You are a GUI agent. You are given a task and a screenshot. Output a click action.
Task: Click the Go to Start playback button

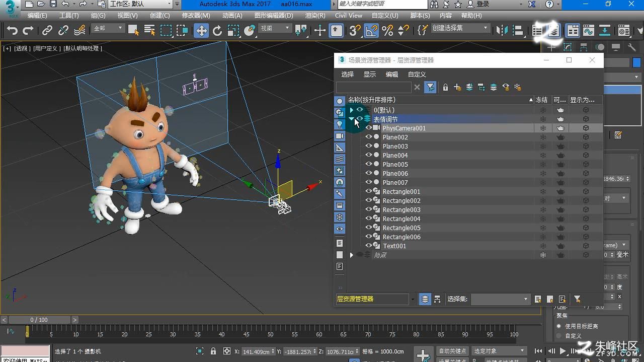[538, 351]
